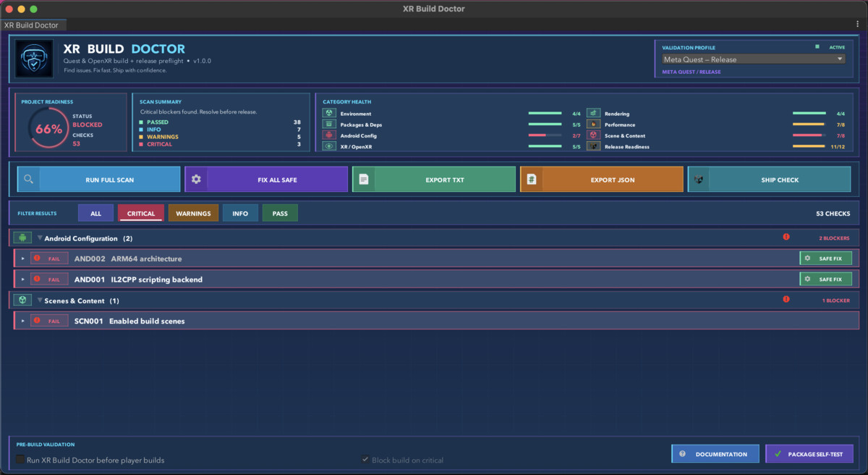This screenshot has height=475, width=868.
Task: Click the cube icon on Scenes & Content
Action: pos(22,300)
